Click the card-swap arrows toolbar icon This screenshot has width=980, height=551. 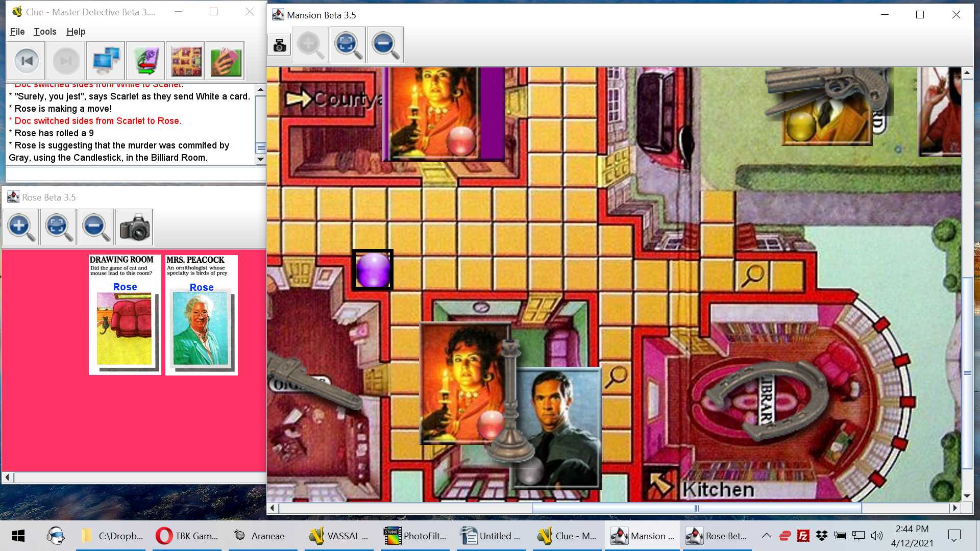click(146, 61)
